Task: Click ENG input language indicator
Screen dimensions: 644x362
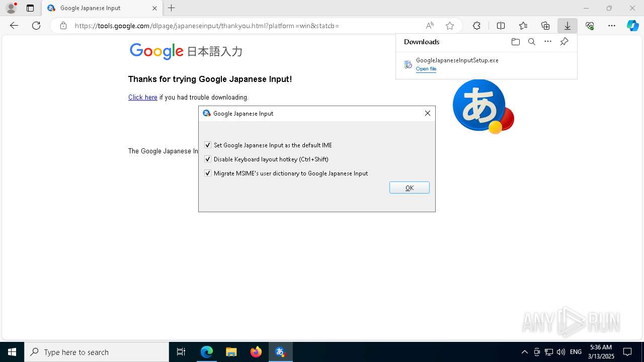Action: (576, 352)
